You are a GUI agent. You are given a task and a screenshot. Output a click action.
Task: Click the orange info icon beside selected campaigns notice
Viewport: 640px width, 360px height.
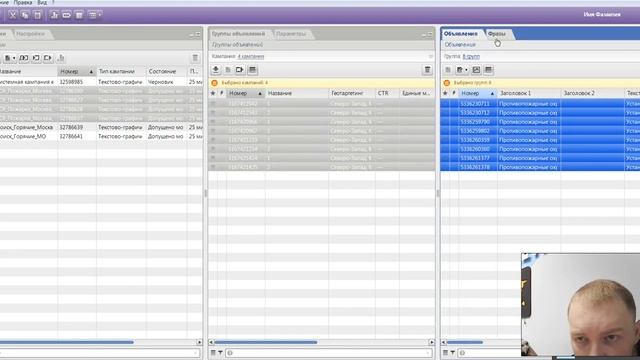tap(215, 83)
